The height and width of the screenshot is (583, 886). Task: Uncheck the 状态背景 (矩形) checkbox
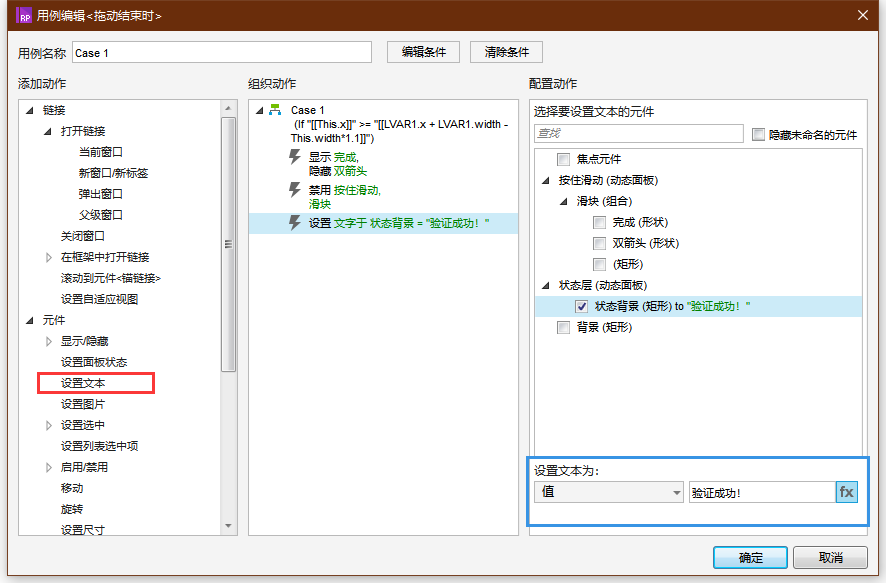[x=581, y=306]
